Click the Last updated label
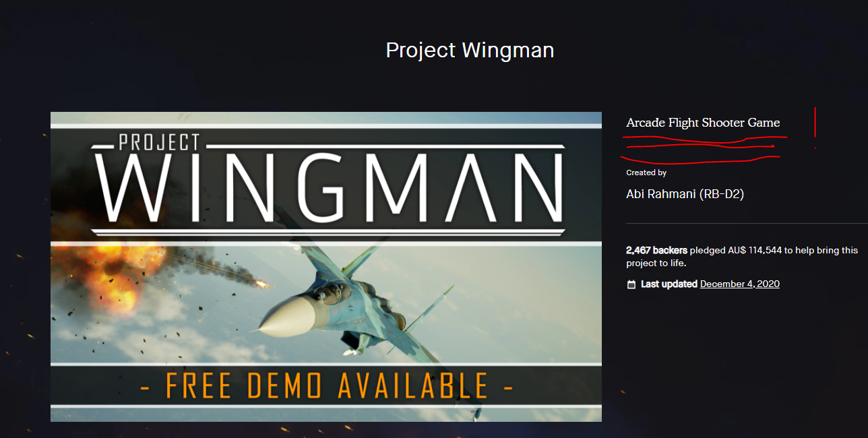This screenshot has width=868, height=438. coord(669,284)
